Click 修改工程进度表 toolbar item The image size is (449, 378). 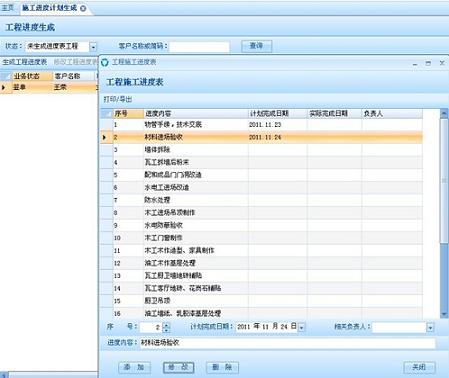(x=76, y=62)
